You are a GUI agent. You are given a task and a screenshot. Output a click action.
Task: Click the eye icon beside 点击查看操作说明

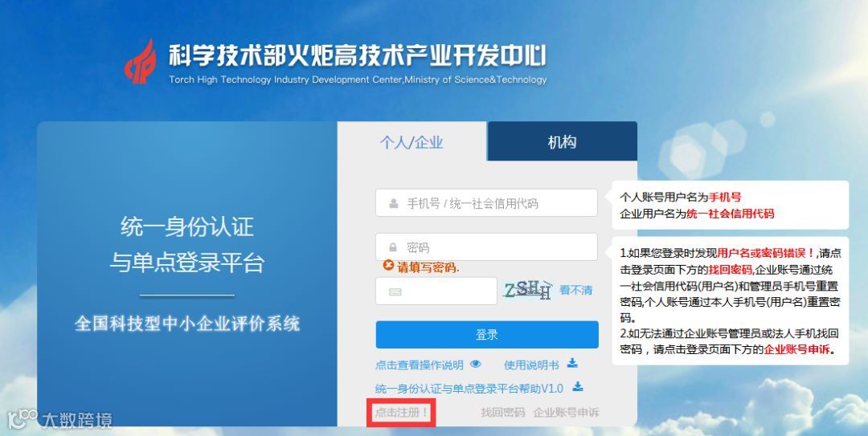[x=476, y=364]
